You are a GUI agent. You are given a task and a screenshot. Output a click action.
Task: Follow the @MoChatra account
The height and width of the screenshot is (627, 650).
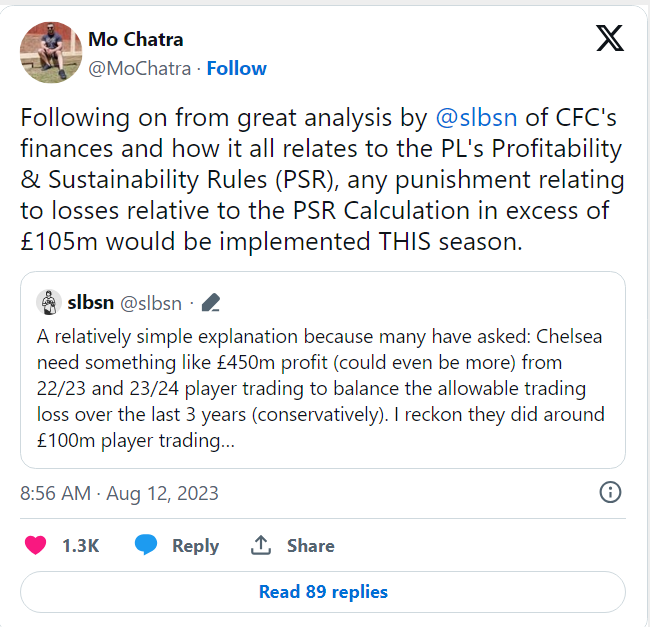(x=237, y=68)
